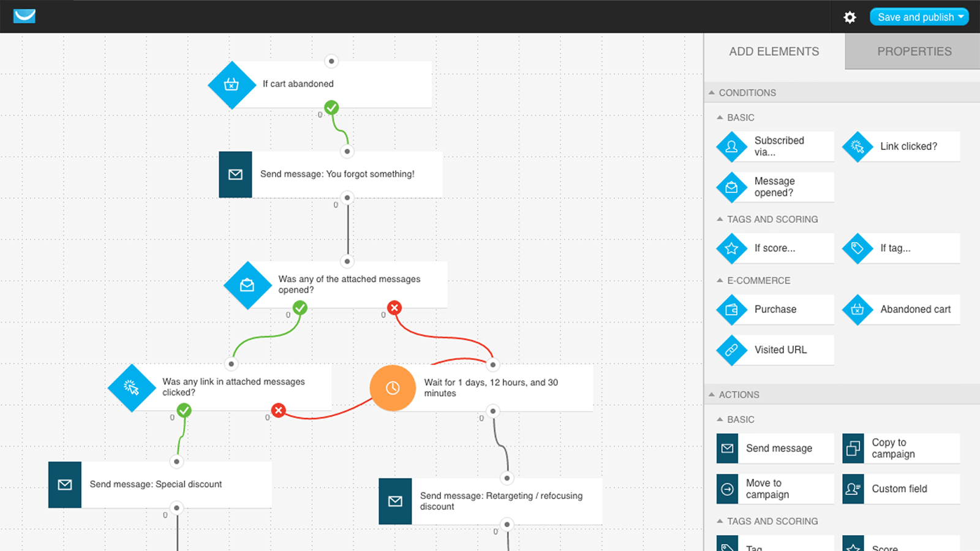The width and height of the screenshot is (980, 551).
Task: Click the Purchase label in E-COMMERCE
Action: 775,309
